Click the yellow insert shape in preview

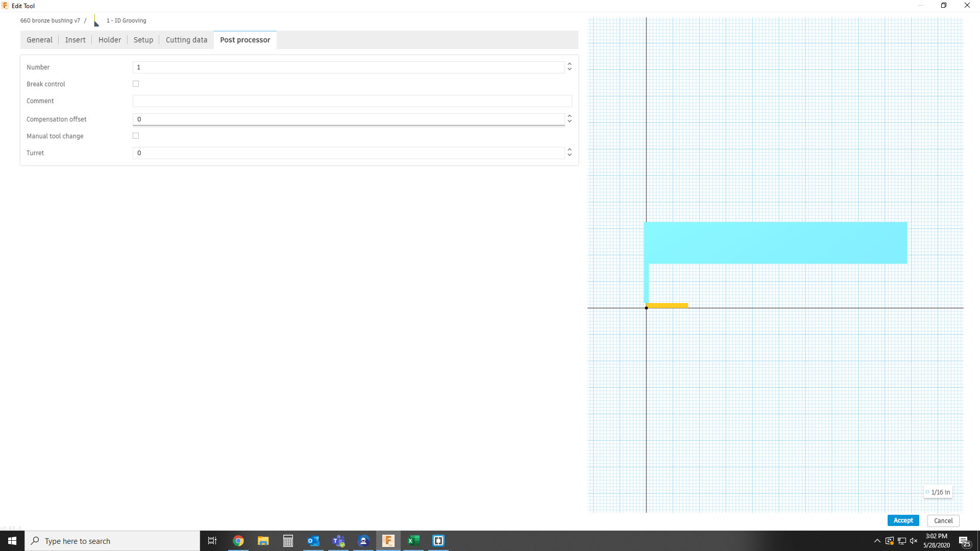pyautogui.click(x=668, y=306)
